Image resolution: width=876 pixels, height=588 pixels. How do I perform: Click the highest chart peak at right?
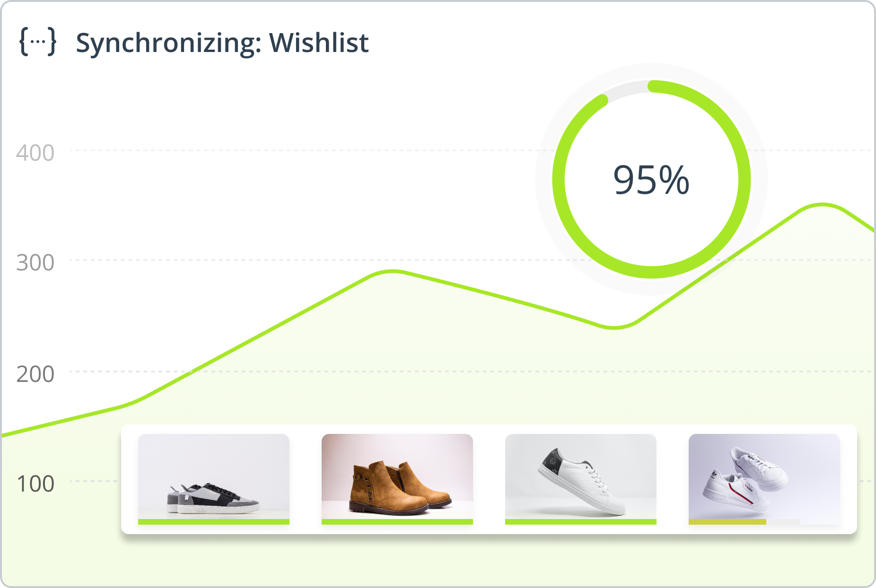click(823, 205)
